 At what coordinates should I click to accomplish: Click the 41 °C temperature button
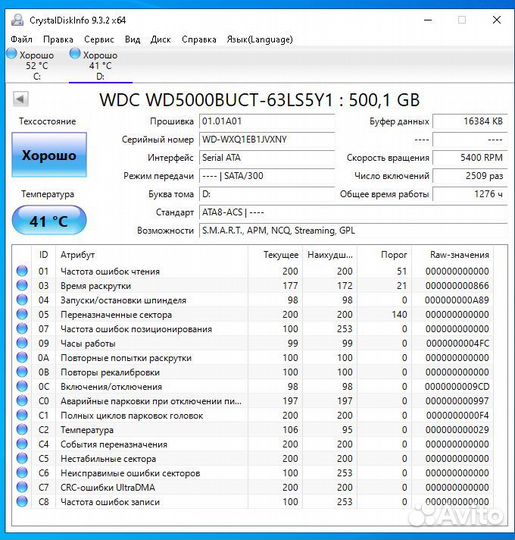click(x=49, y=220)
